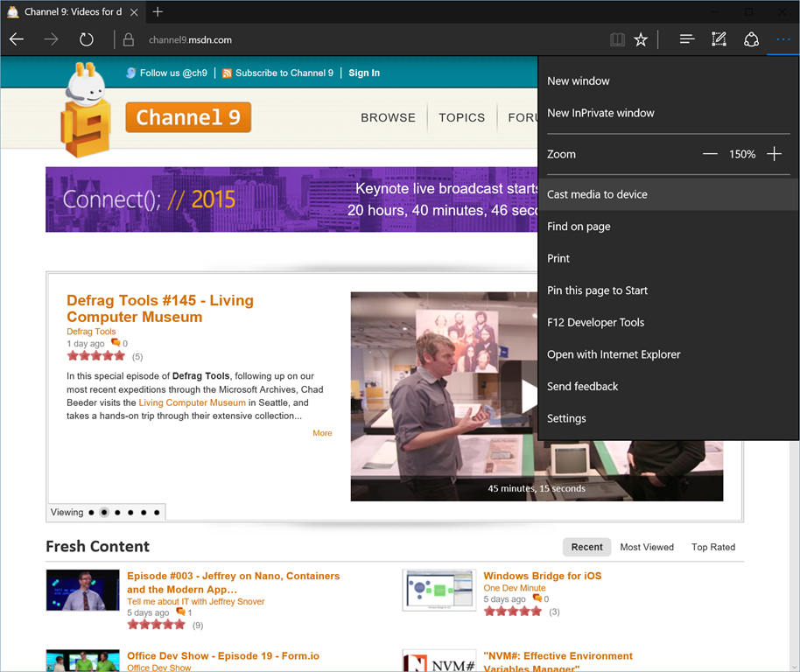
Task: Play the featured video
Action: click(x=528, y=396)
